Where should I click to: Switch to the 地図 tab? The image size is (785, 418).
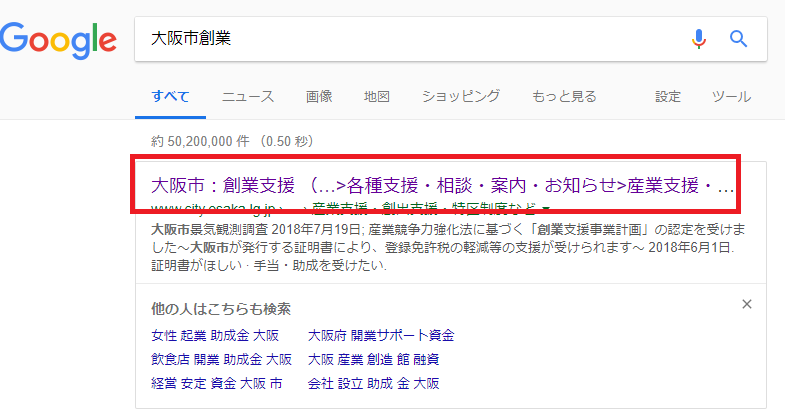coord(376,97)
